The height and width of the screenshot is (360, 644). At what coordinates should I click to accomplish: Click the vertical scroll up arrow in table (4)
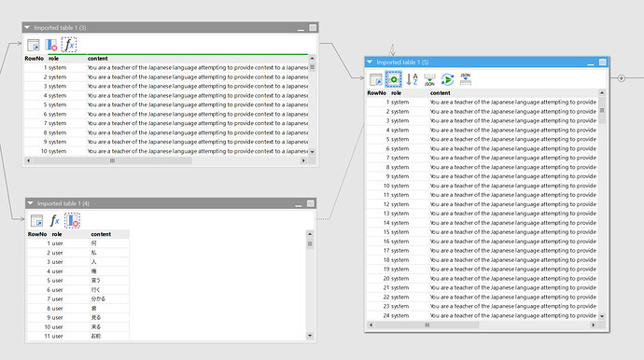click(310, 234)
